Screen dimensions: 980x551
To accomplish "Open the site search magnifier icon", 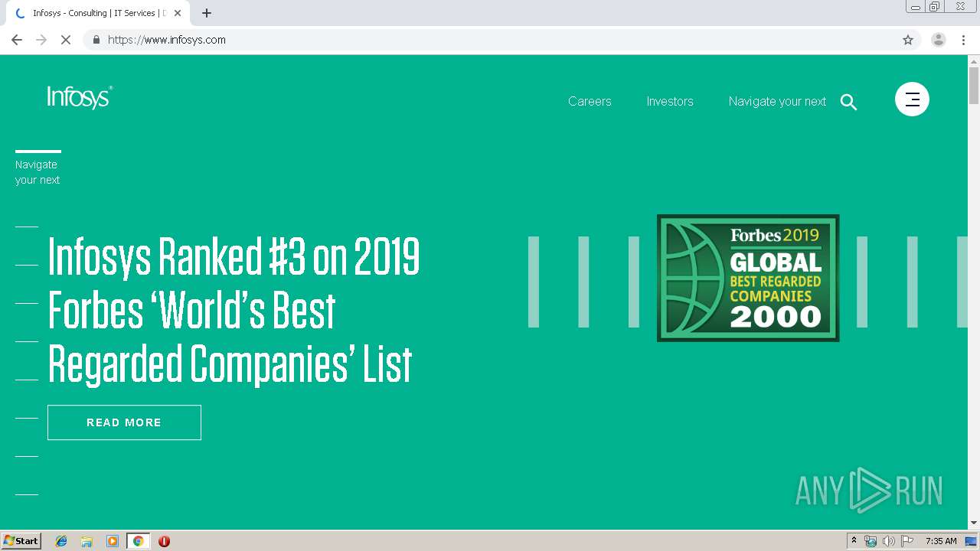I will click(x=848, y=102).
